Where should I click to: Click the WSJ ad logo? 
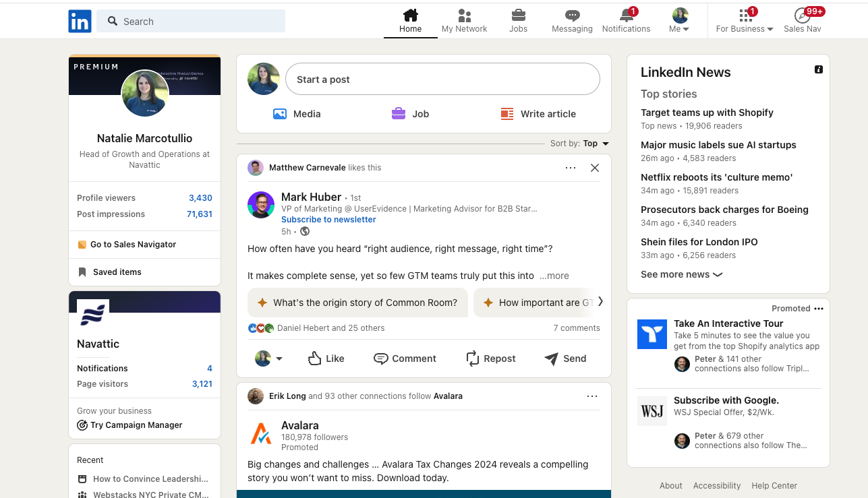pyautogui.click(x=652, y=411)
